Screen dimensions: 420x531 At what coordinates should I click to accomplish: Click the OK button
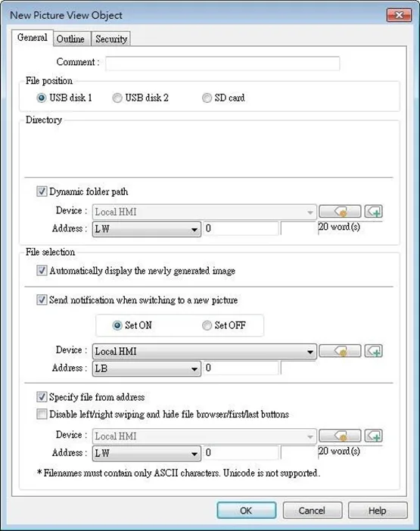246,511
